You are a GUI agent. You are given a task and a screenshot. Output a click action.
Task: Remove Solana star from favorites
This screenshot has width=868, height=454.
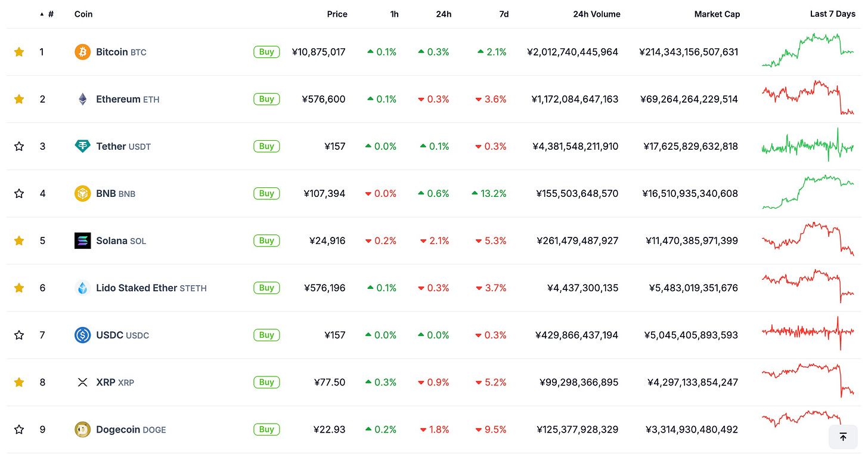tap(19, 240)
